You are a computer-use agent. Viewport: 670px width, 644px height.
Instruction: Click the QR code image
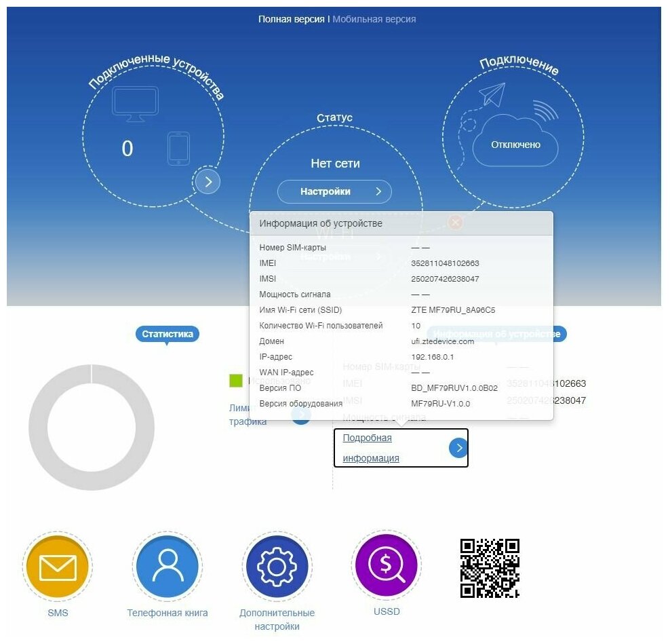pos(490,568)
